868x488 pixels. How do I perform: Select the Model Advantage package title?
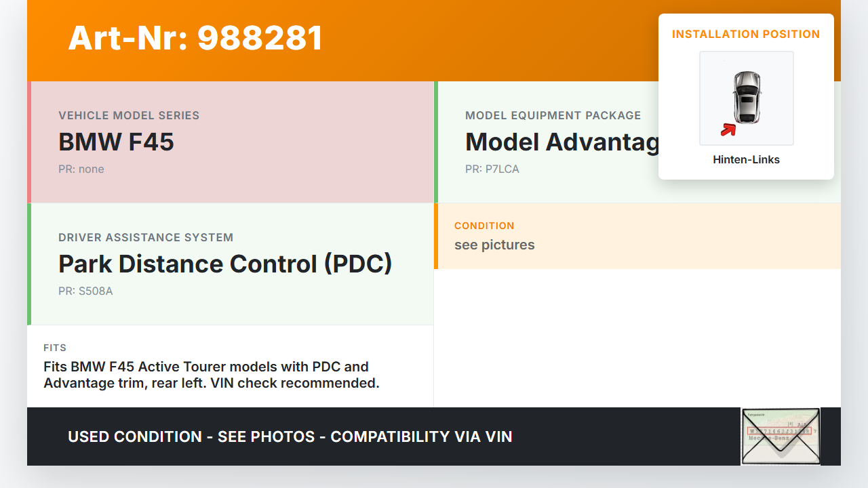pos(561,142)
